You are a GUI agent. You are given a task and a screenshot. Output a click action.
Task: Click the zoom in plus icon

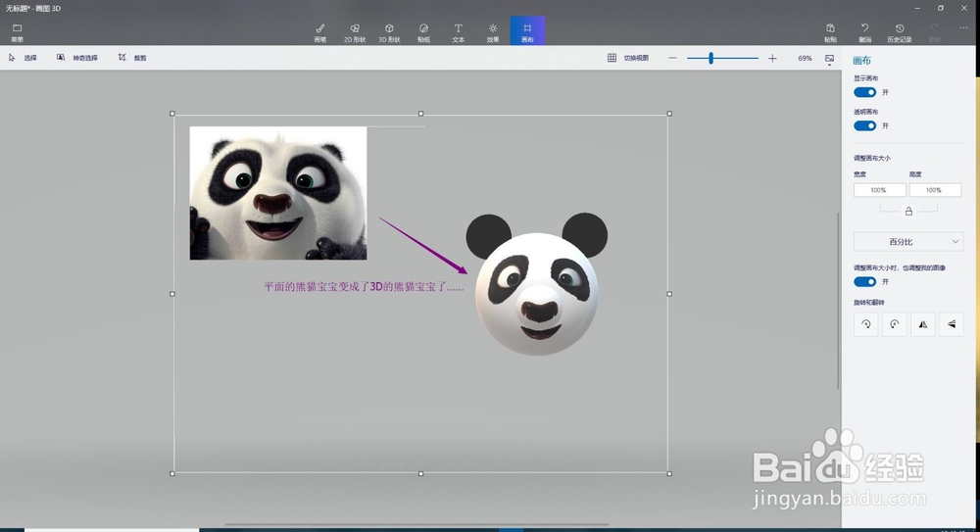coord(772,58)
